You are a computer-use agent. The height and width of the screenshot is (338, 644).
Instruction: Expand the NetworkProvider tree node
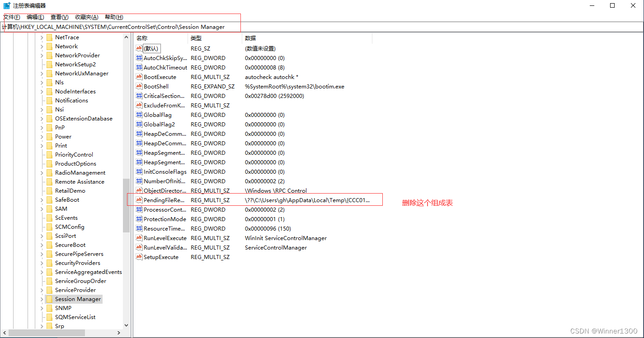(42, 56)
